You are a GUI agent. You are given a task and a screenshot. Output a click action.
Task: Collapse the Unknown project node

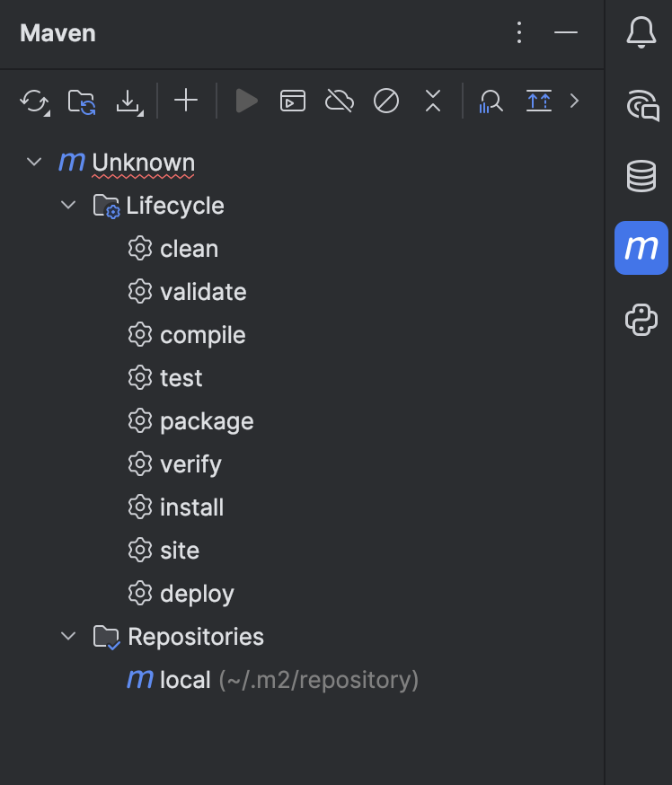click(x=34, y=162)
